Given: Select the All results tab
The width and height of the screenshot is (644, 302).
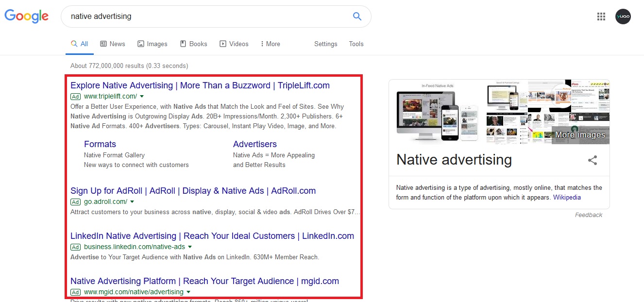Looking at the screenshot, I should click(80, 44).
